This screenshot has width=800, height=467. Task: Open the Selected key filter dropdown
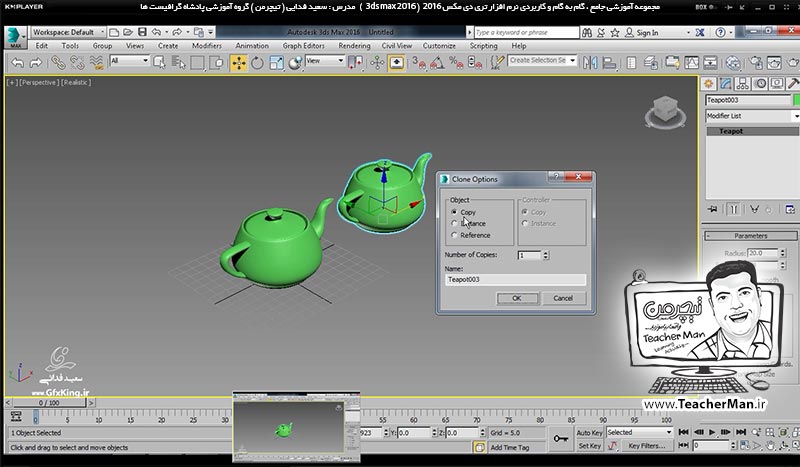point(639,432)
